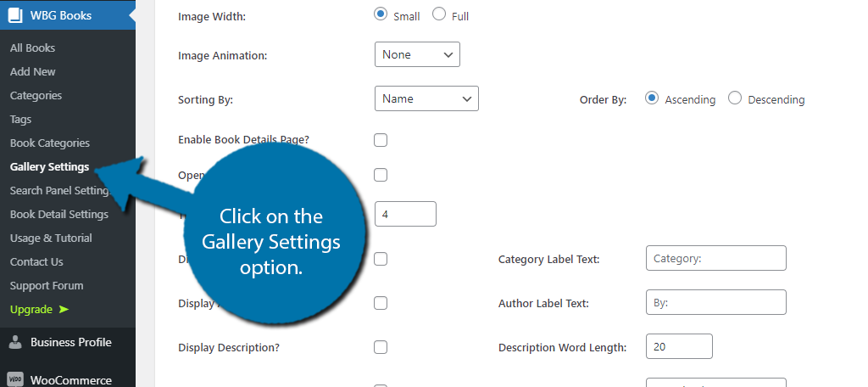Tick the Display Description checkbox
868x387 pixels.
381,347
